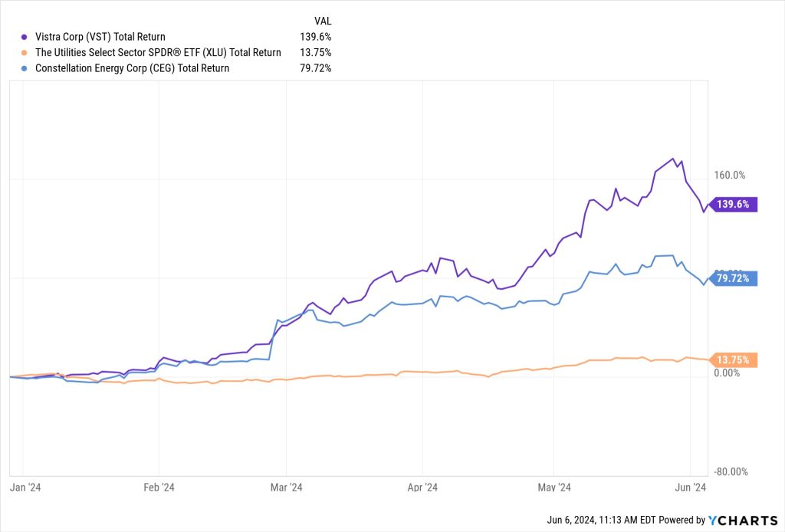Select the Utilities Select Sector SPDR ETF label
Screen dimensions: 785x532
[158, 53]
